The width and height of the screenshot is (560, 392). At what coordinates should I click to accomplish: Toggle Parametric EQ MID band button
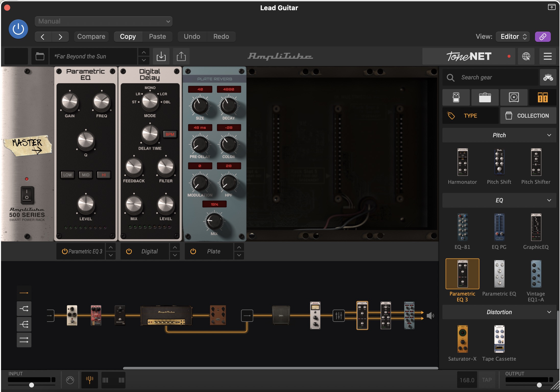(86, 175)
